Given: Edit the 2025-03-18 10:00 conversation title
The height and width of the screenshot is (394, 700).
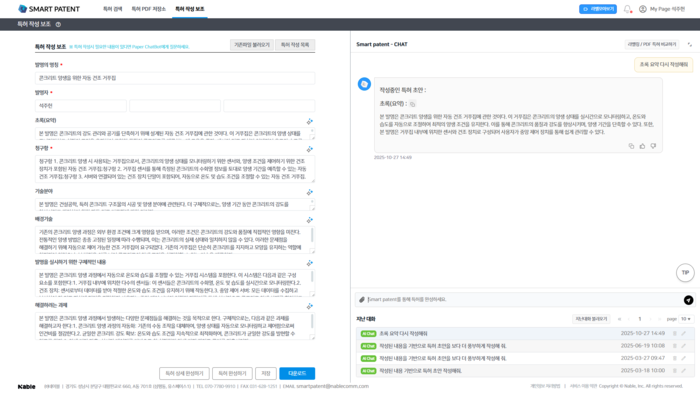Looking at the screenshot, I should (x=683, y=371).
